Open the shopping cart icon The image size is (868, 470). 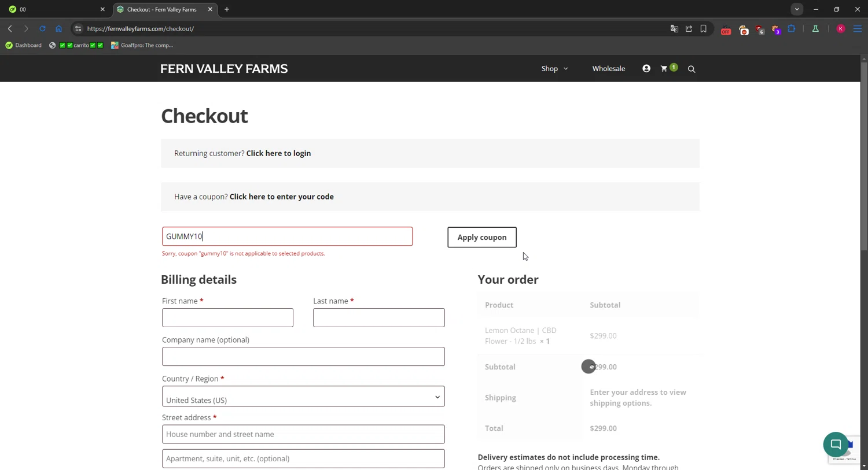coord(664,69)
